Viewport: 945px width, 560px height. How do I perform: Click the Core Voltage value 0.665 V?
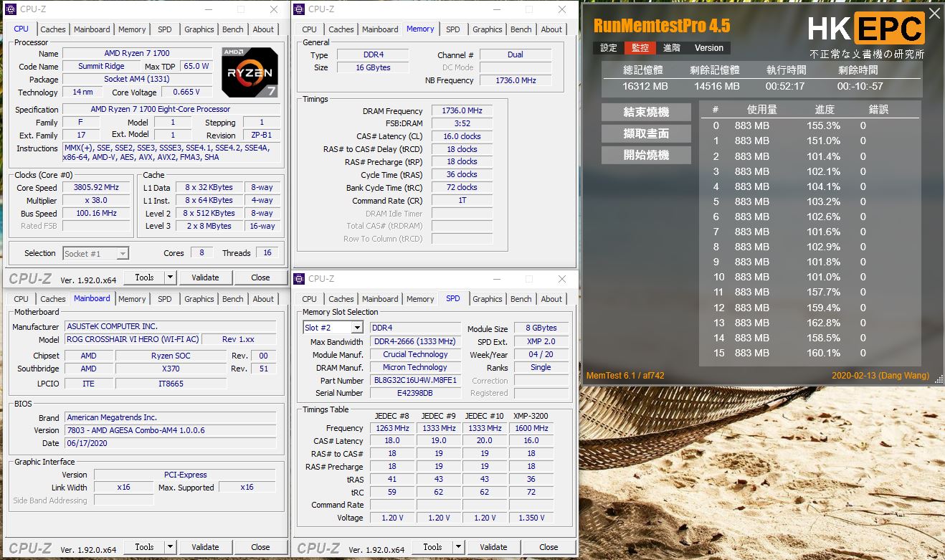186,92
